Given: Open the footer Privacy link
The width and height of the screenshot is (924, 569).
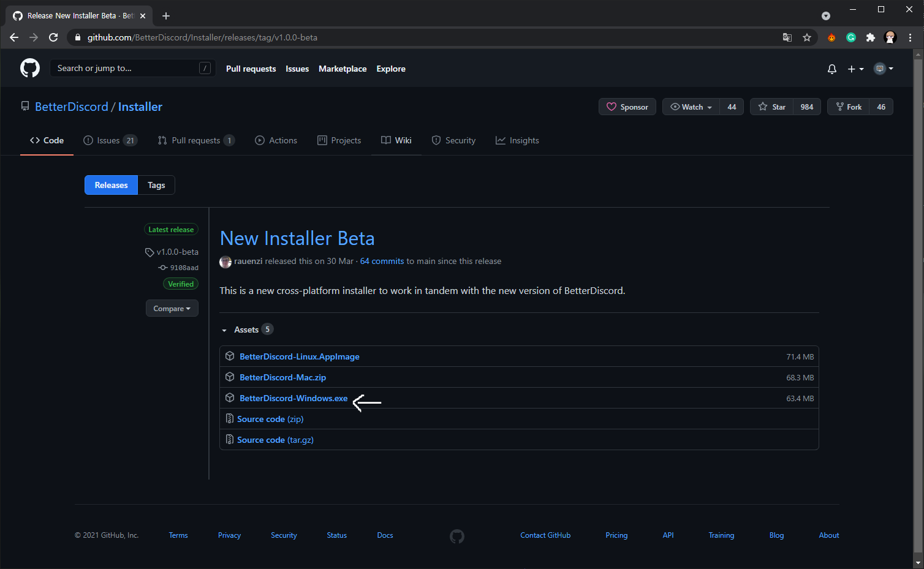Looking at the screenshot, I should 229,535.
